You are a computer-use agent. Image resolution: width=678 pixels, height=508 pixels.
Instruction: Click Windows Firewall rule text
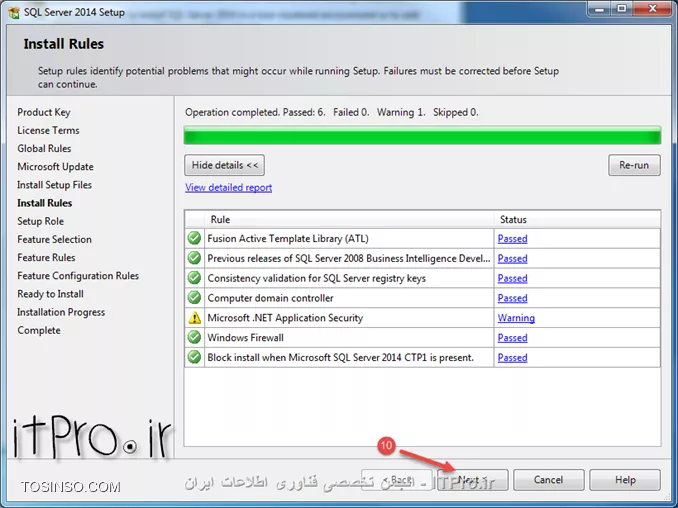click(x=246, y=338)
